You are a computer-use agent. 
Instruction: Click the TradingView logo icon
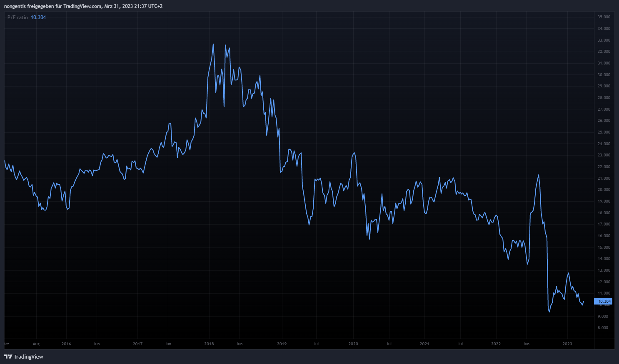click(8, 357)
